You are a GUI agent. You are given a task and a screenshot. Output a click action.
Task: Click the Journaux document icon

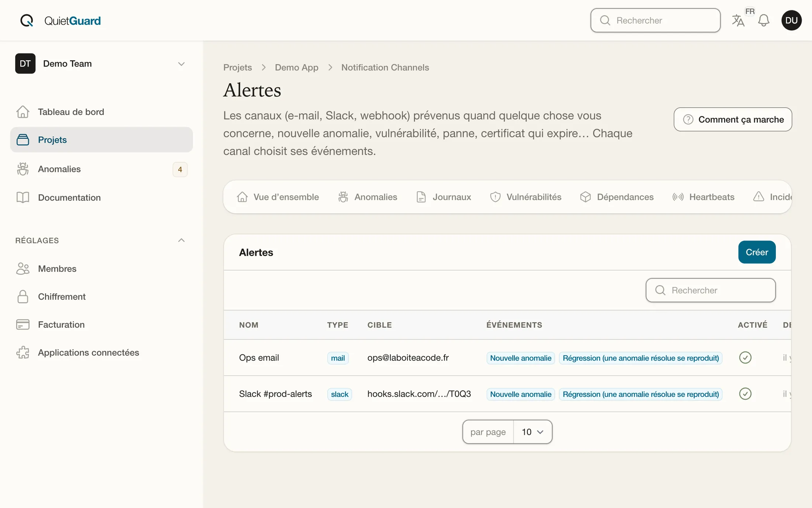click(x=421, y=197)
